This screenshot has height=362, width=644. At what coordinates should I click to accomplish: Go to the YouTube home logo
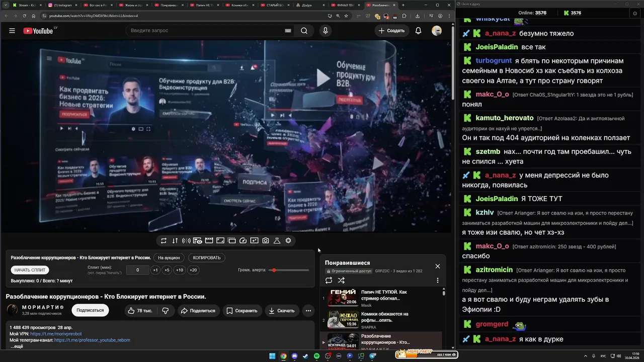pos(38,31)
